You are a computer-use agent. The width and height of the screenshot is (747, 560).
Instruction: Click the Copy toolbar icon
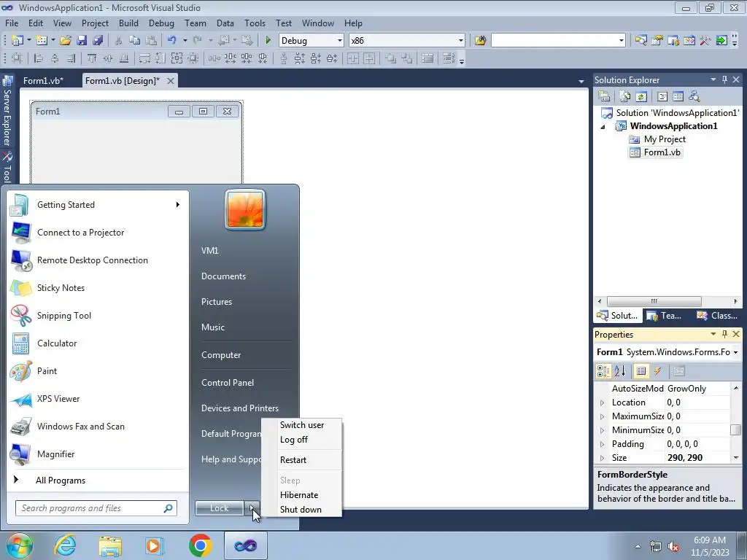[x=135, y=41]
